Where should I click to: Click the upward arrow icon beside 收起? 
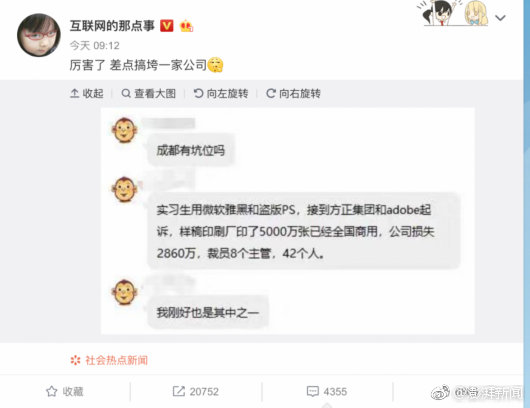(74, 93)
